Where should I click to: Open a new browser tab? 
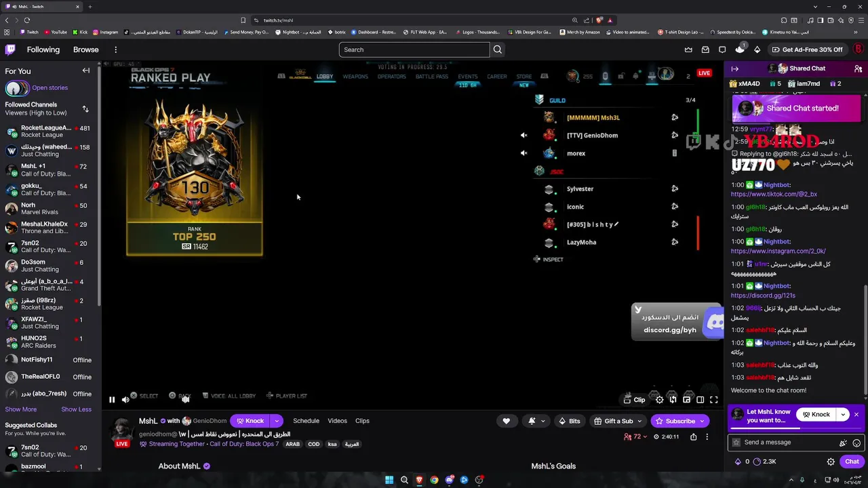(90, 7)
